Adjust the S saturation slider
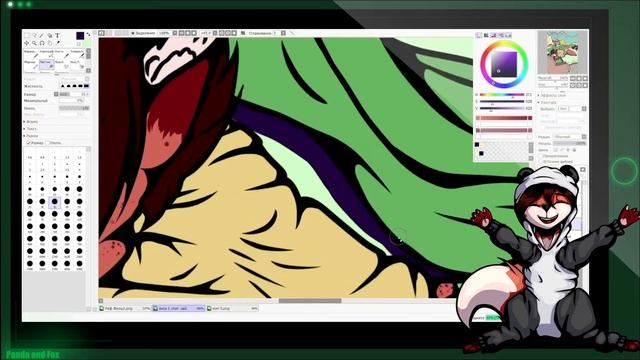Screen dimensions: 640x360 502,101
